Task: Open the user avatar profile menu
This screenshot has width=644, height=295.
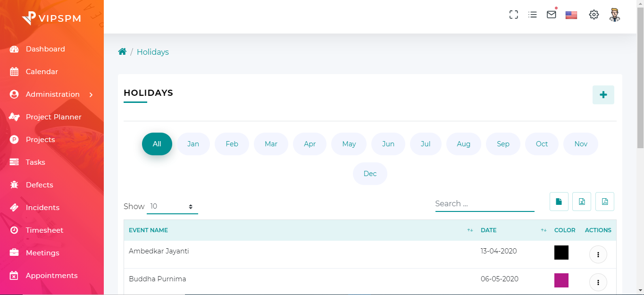Action: (x=614, y=15)
